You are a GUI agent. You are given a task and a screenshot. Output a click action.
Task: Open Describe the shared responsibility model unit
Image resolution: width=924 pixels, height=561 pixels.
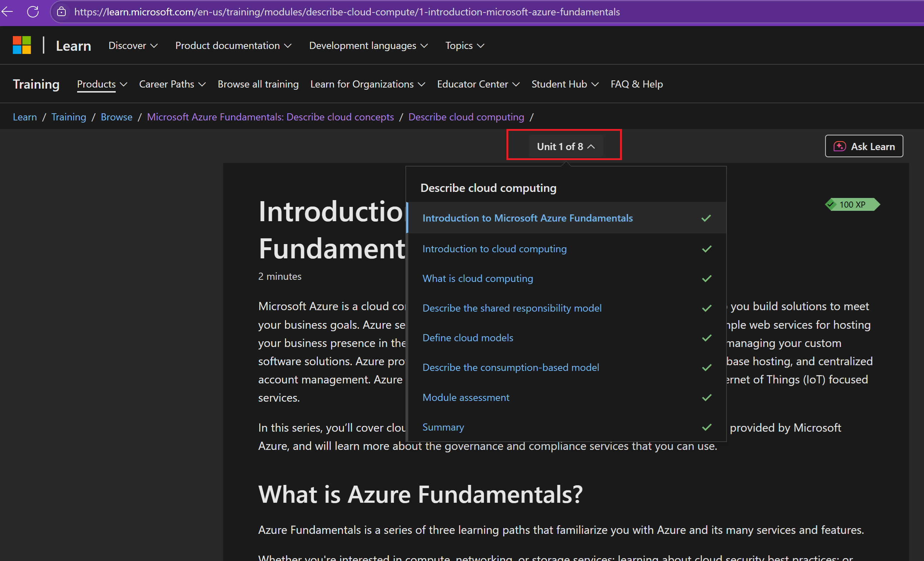[x=512, y=308]
